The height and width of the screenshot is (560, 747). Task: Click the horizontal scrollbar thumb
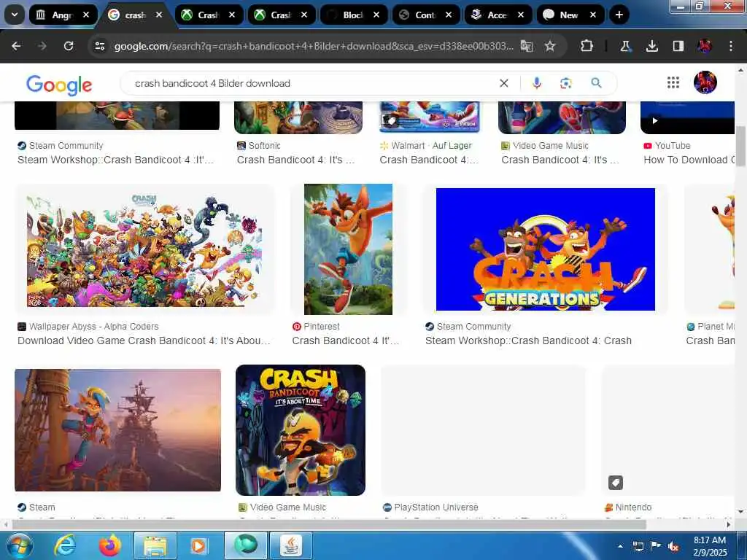[x=329, y=524]
